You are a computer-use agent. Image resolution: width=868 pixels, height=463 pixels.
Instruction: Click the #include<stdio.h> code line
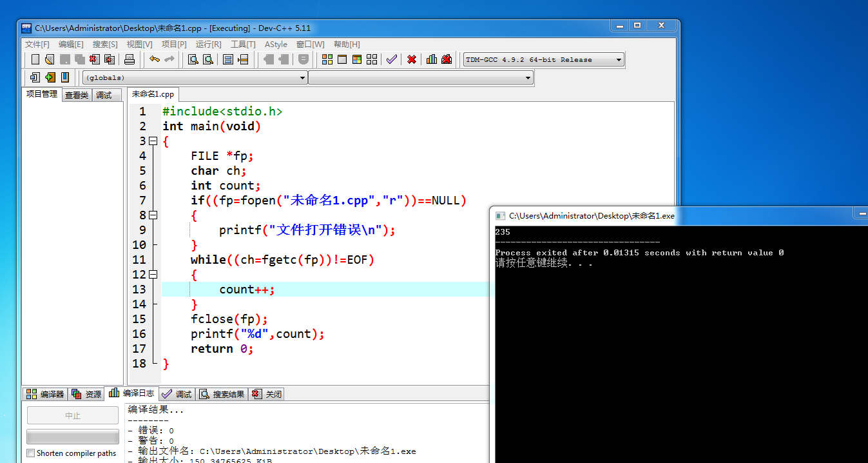[222, 112]
